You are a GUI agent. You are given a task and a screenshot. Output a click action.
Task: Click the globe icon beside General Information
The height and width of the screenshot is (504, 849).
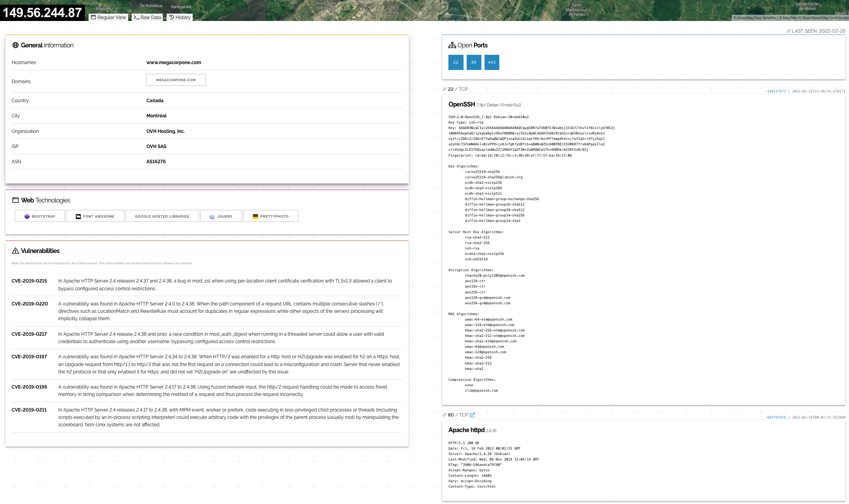tap(16, 45)
